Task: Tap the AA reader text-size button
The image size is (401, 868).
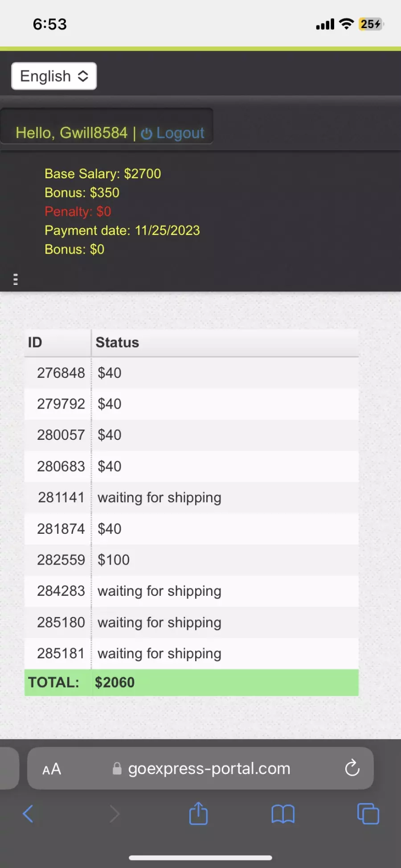Action: (x=52, y=769)
